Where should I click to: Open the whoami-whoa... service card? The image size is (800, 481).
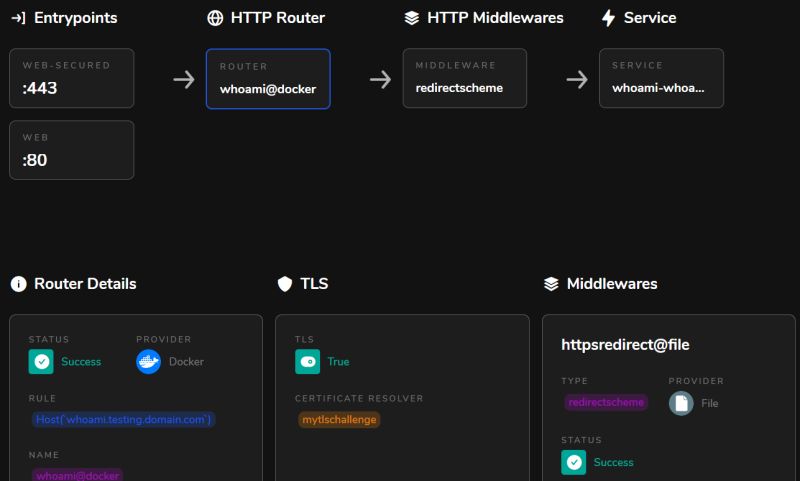(x=661, y=78)
